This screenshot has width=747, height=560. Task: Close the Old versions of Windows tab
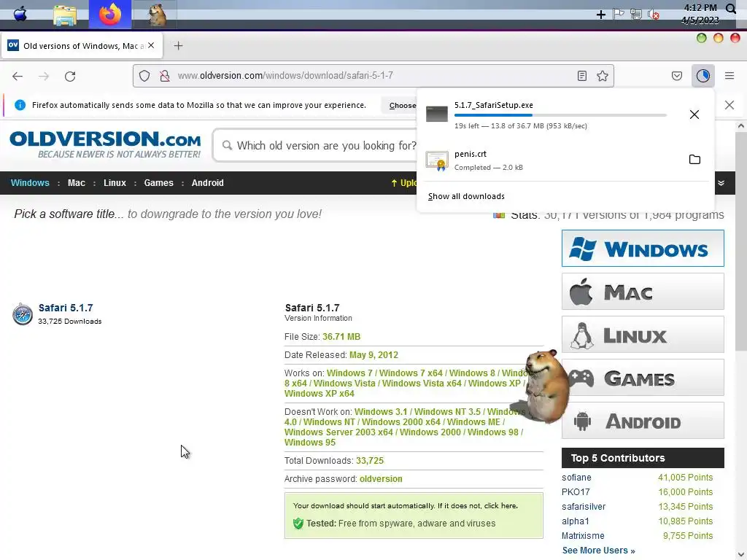[151, 46]
